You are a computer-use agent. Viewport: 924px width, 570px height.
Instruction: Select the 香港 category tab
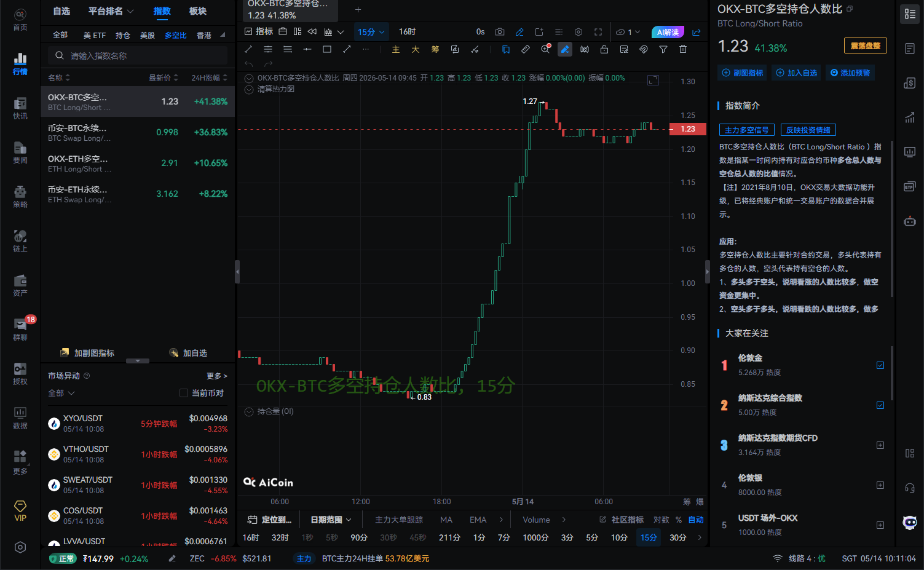point(204,35)
